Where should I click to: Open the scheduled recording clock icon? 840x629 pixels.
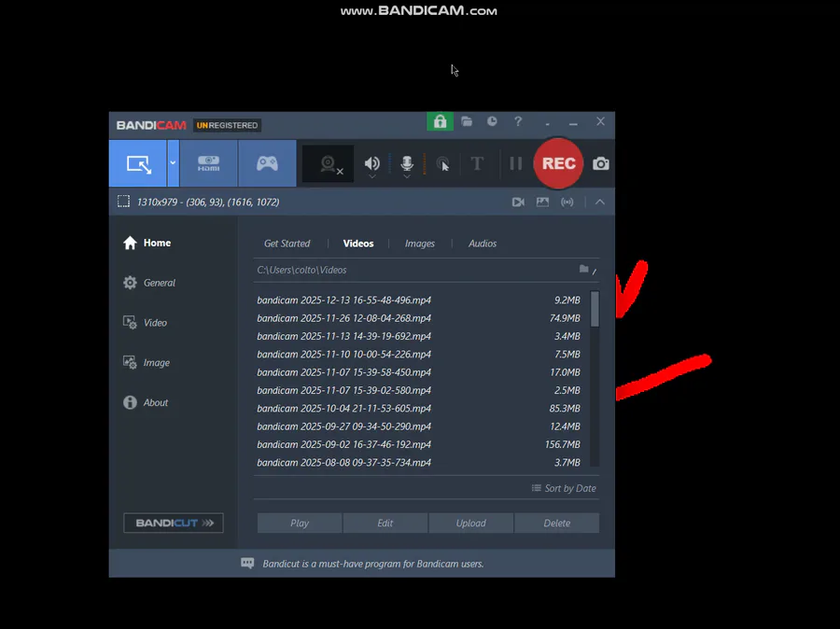pos(492,121)
